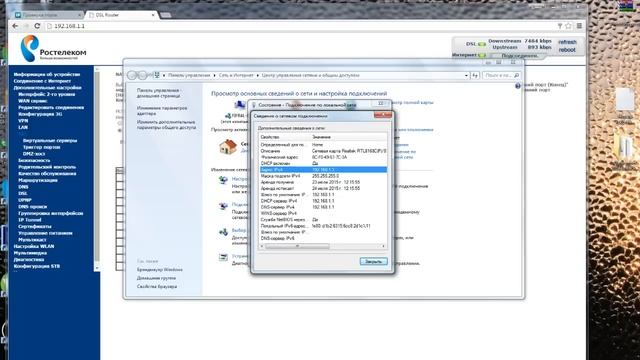Open Диагностика in router menu

click(29, 259)
